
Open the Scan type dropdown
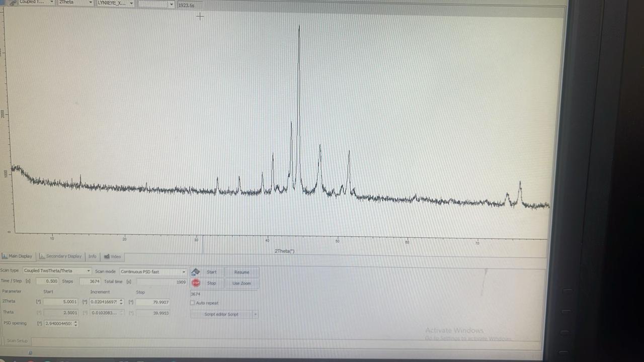(57, 271)
